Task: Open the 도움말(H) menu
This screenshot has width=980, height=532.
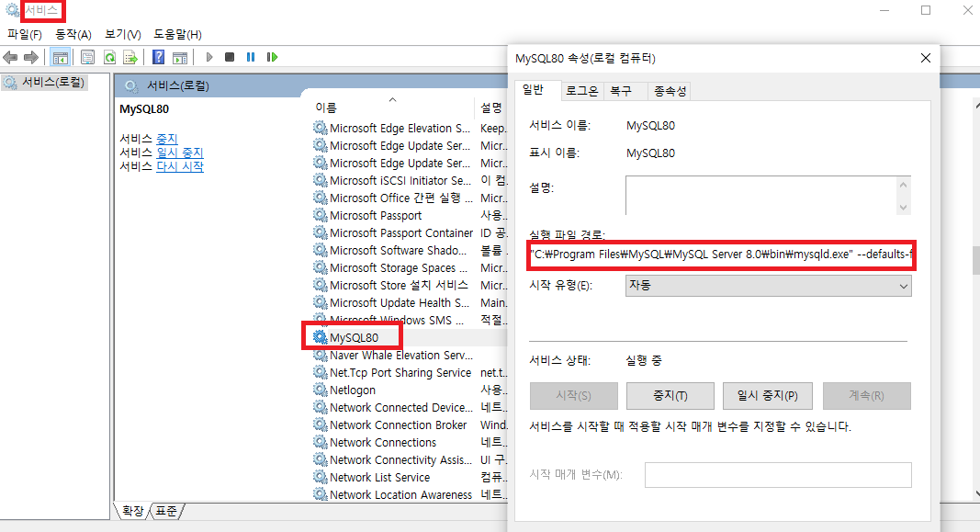Action: [x=177, y=34]
